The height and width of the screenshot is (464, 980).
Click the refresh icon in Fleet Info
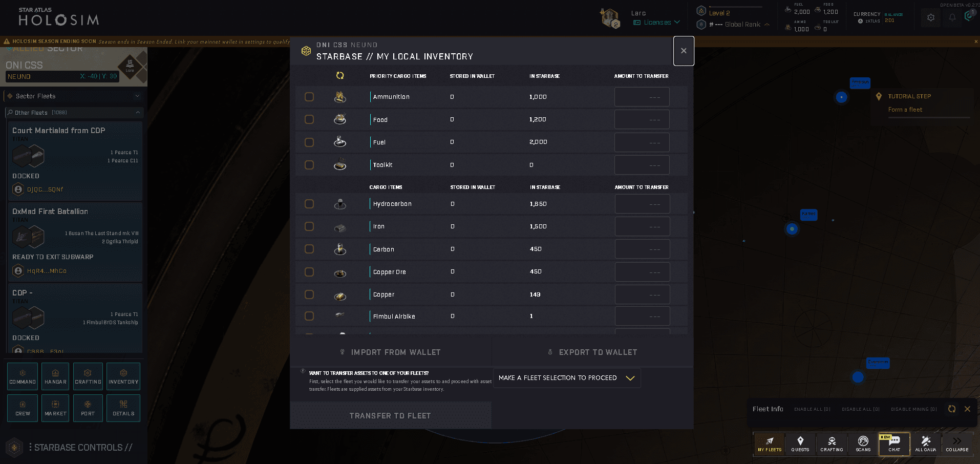951,409
